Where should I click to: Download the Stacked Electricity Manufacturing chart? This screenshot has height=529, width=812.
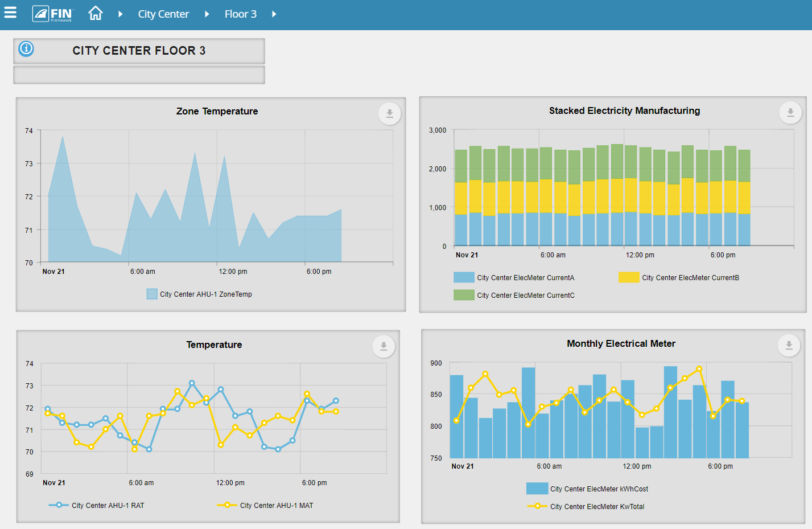790,113
